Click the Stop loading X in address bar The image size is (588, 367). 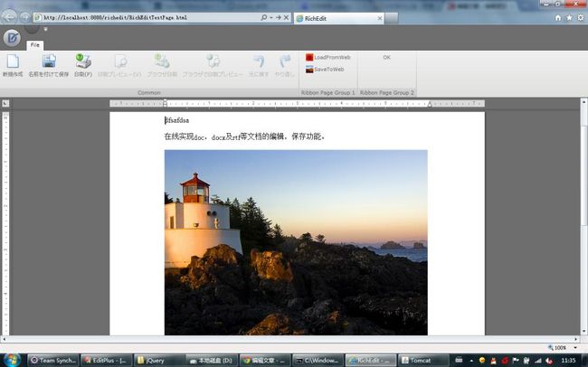286,17
